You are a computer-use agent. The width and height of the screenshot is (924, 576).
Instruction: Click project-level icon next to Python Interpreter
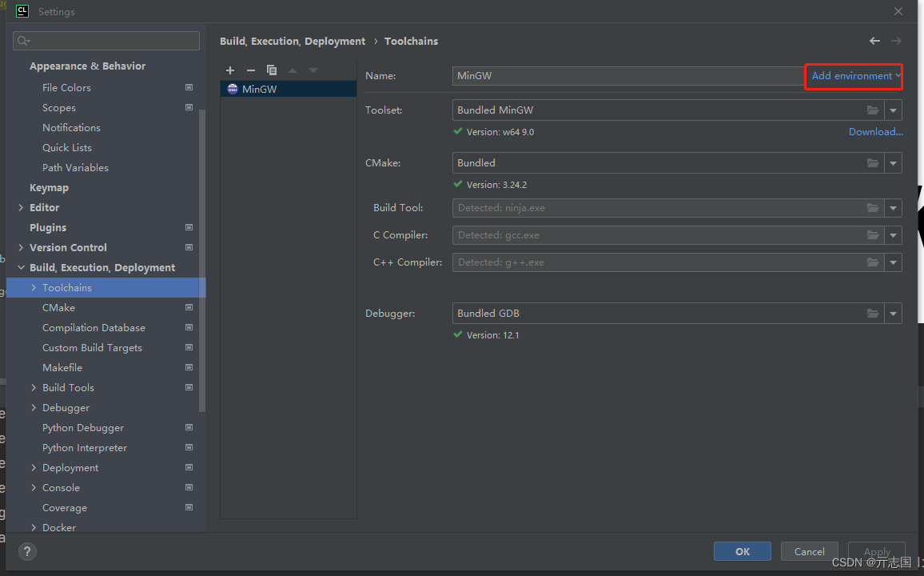tap(189, 447)
